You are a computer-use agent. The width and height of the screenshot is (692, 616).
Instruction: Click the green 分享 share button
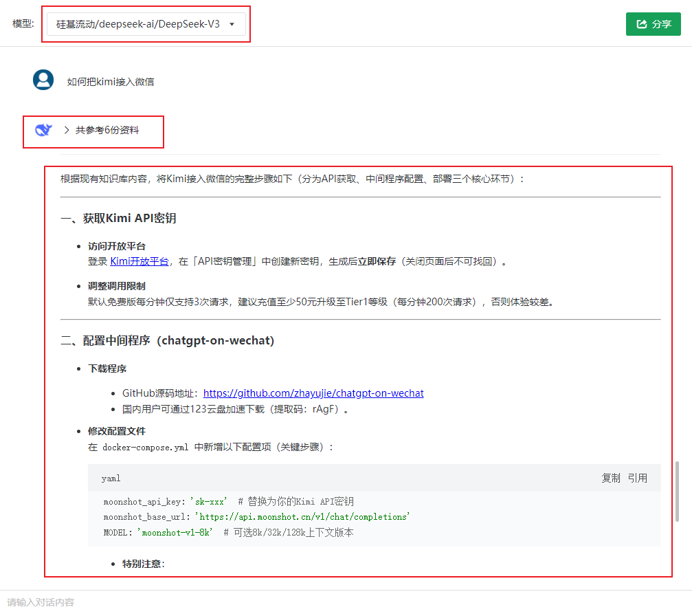(653, 24)
